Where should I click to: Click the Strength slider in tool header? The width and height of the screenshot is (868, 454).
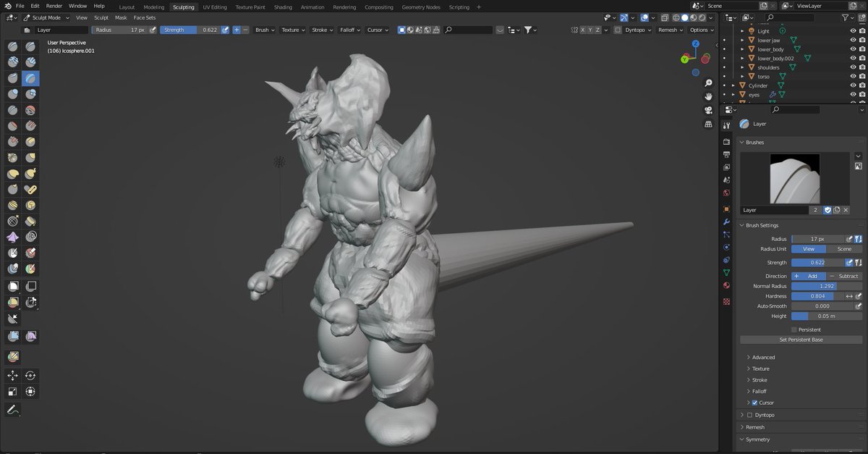pyautogui.click(x=190, y=30)
